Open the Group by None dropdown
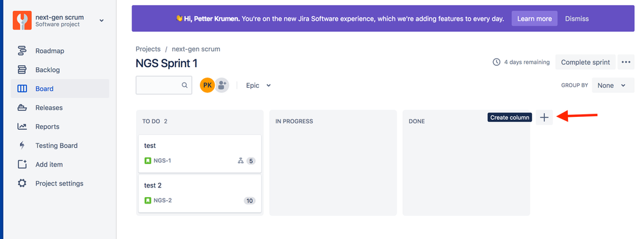 point(613,85)
